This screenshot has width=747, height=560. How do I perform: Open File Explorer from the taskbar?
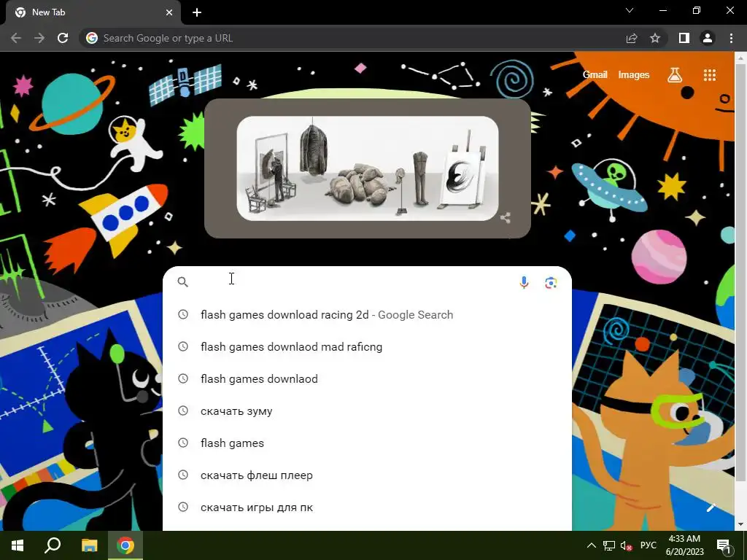pyautogui.click(x=89, y=545)
